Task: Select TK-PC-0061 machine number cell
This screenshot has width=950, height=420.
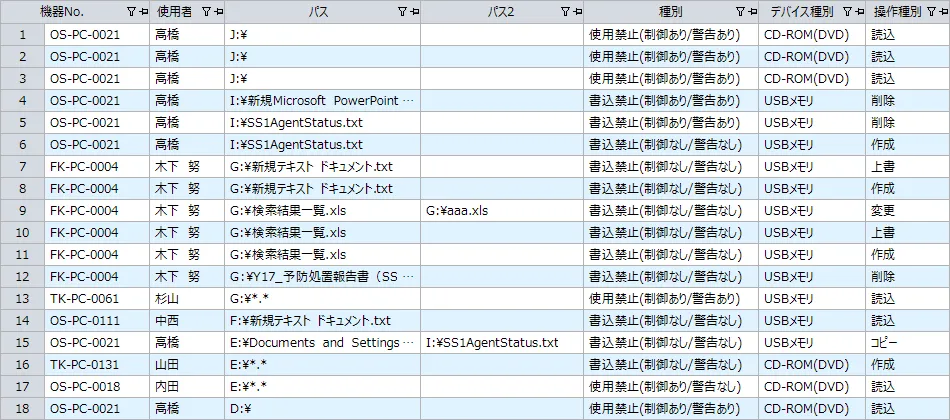Action: pyautogui.click(x=97, y=299)
